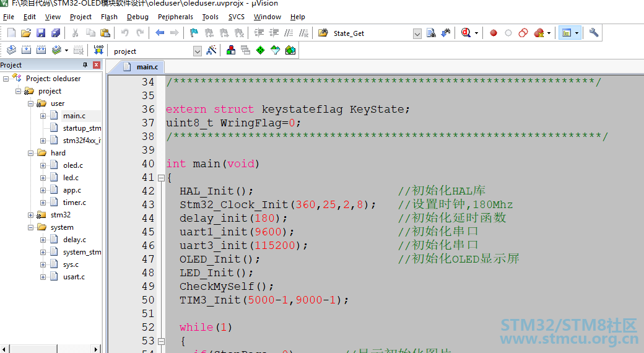This screenshot has height=353, width=644.
Task: Toggle the Project panel pin
Action: (85, 65)
